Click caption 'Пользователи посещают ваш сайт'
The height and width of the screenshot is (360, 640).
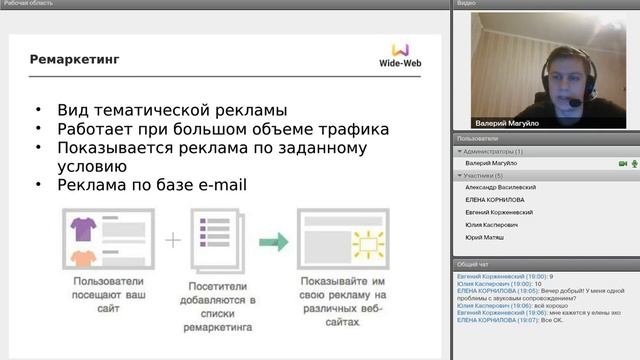tap(108, 295)
